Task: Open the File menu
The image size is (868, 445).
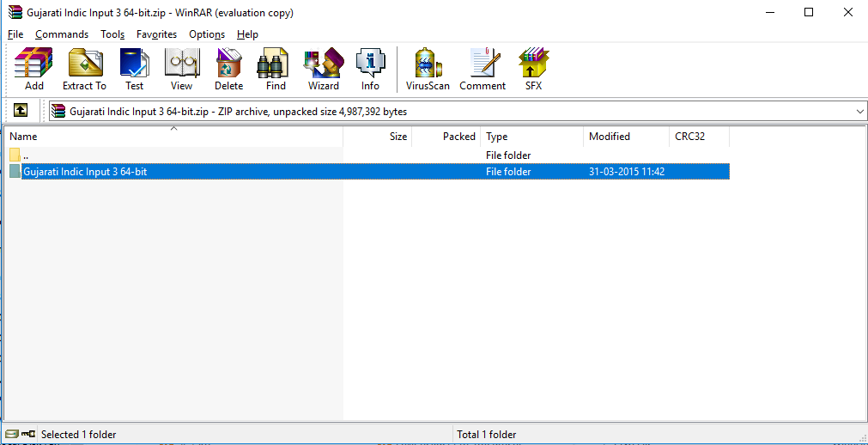Action: (15, 34)
